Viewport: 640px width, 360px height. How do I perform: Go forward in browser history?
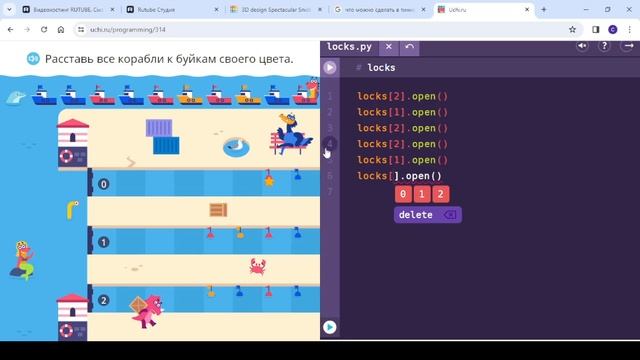coord(27,29)
